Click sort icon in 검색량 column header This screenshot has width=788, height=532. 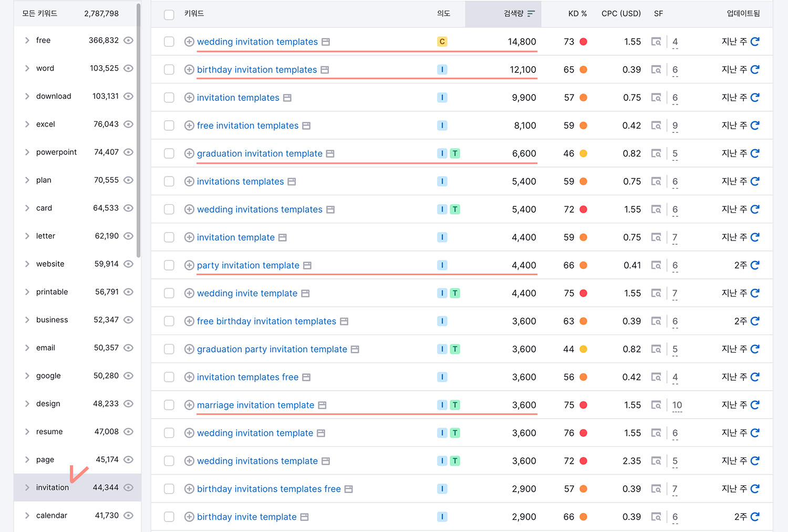click(531, 14)
